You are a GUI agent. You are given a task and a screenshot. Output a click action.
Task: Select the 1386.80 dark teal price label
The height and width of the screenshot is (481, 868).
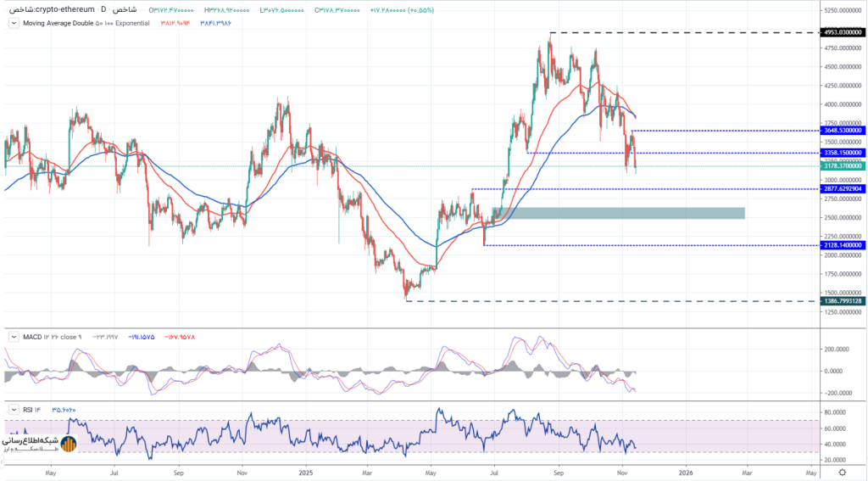[843, 301]
